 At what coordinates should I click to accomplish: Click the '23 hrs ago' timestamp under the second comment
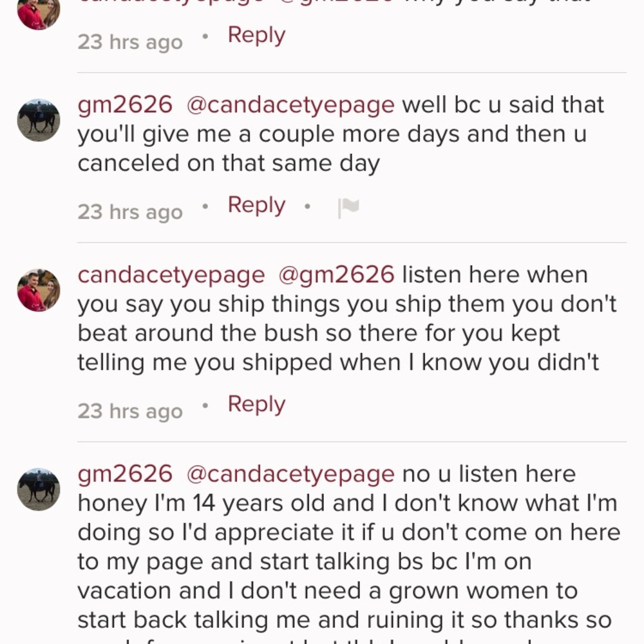pos(129,211)
